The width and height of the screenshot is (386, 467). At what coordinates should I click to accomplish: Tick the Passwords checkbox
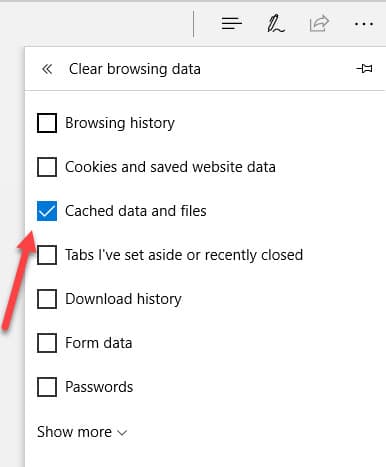click(47, 387)
